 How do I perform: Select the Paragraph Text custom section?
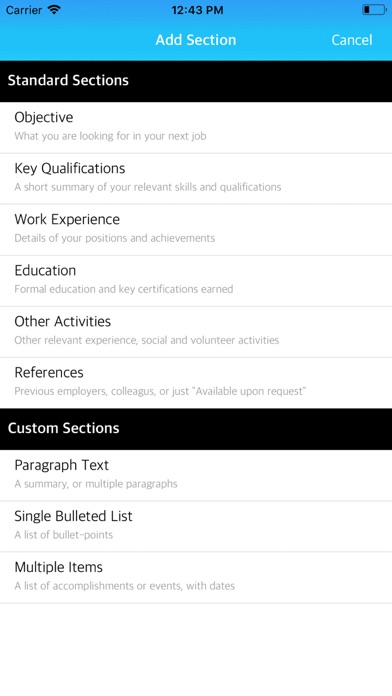(196, 475)
